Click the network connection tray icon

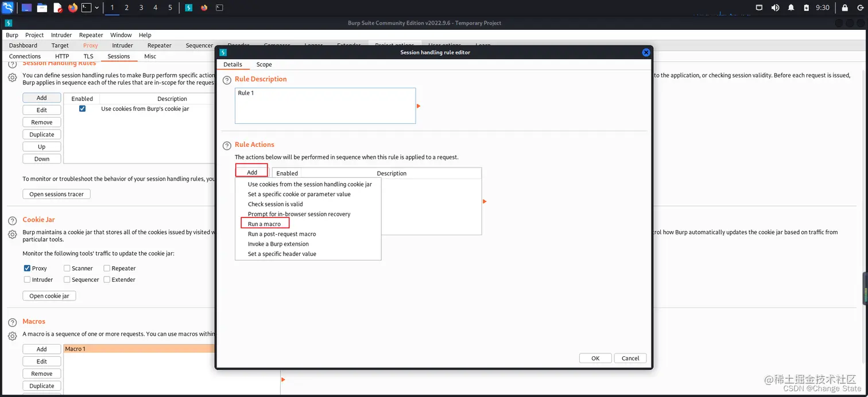[x=759, y=7]
